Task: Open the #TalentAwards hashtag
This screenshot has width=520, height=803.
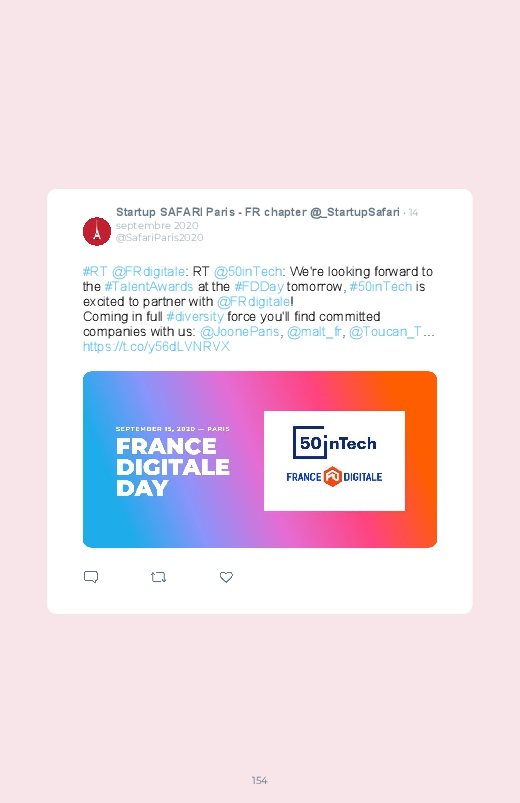Action: (149, 286)
